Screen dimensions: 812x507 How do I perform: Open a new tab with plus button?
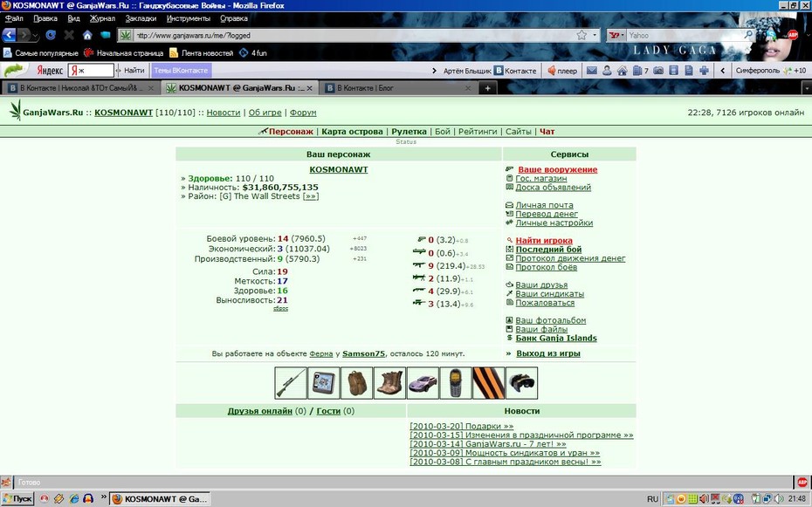point(487,88)
